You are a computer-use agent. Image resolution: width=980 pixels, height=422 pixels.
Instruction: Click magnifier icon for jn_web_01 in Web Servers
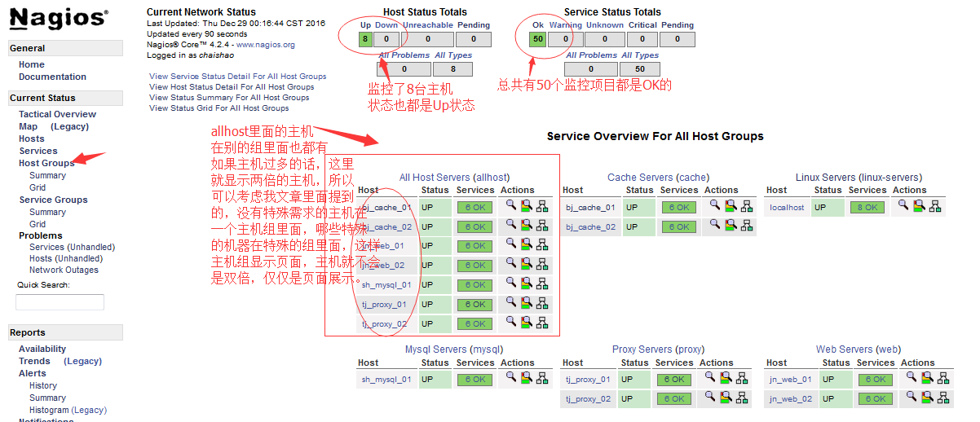click(x=912, y=378)
